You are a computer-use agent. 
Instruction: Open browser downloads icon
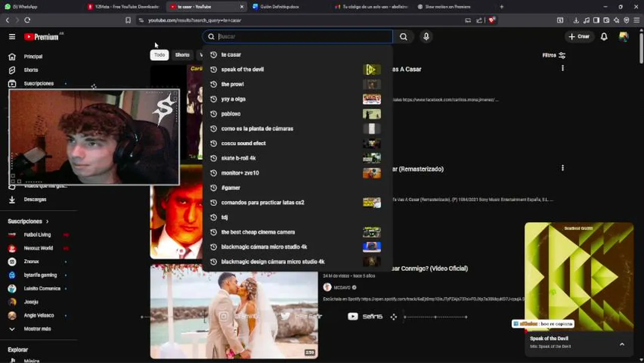pyautogui.click(x=576, y=20)
